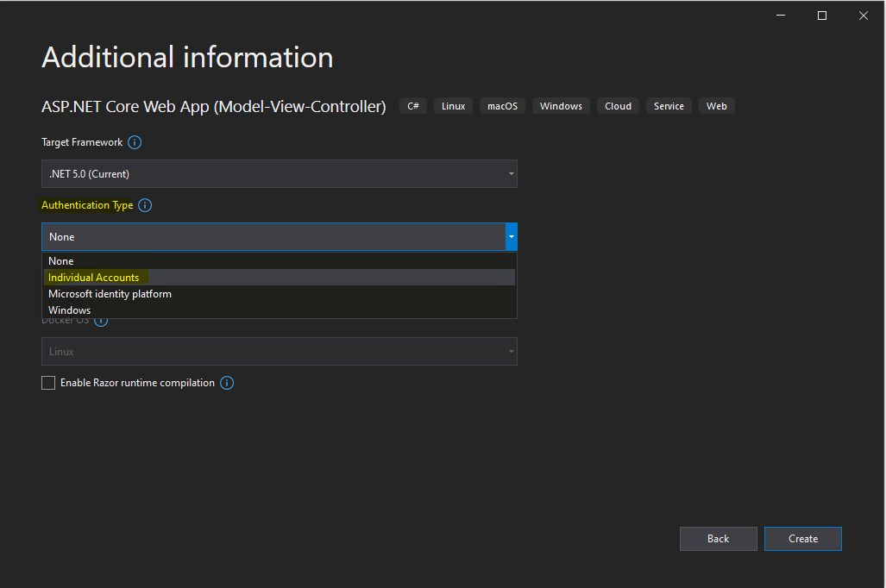Click the Service project tag

669,106
